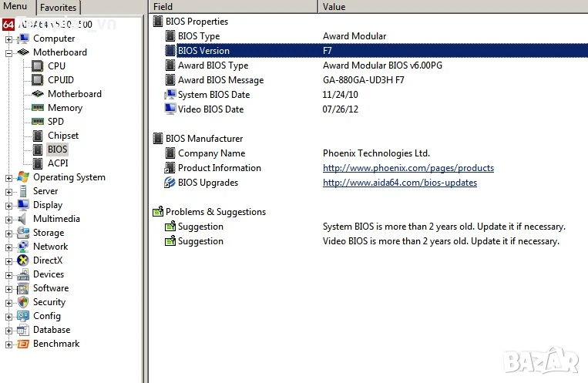
Task: Open the aida64.com bios-updates link
Action: [x=400, y=183]
